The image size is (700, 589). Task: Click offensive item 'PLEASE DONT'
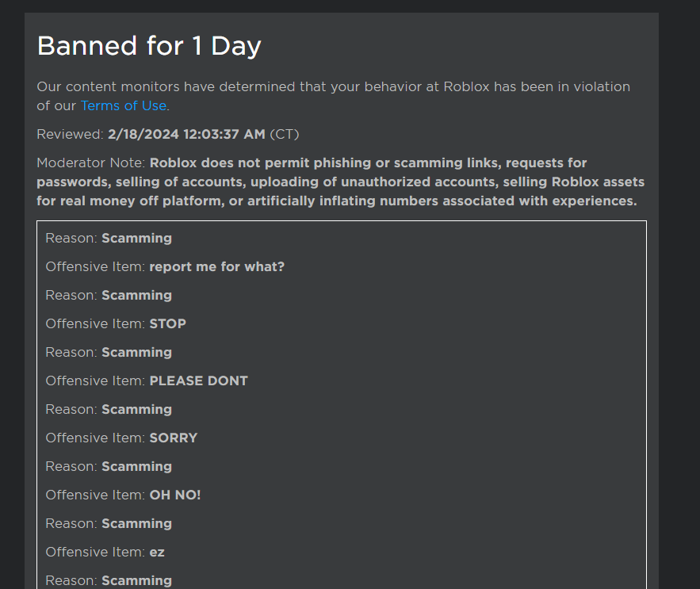[199, 381]
